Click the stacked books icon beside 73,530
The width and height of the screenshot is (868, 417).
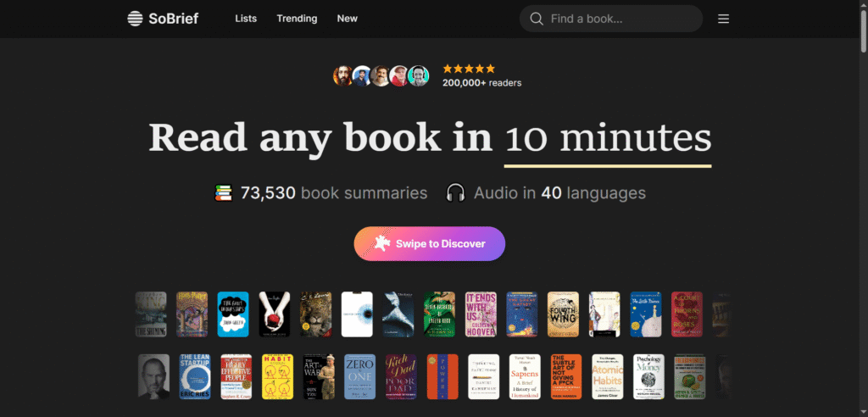[x=224, y=193]
